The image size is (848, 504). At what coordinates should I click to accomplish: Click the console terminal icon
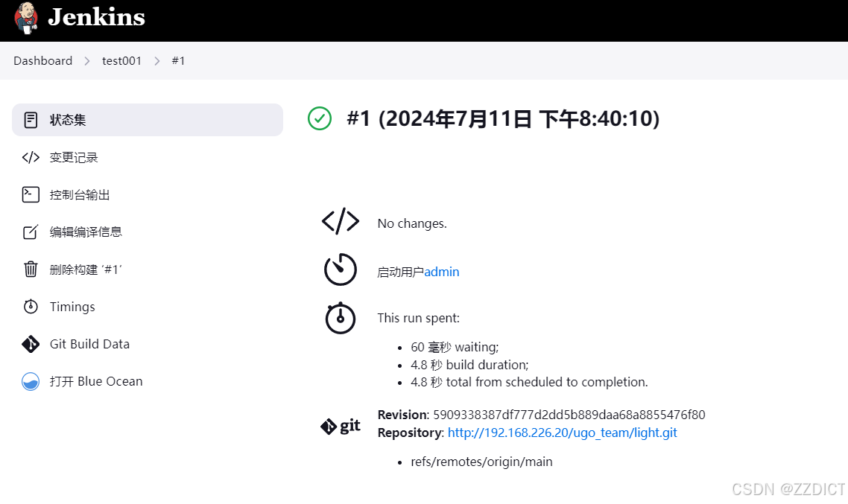click(31, 194)
